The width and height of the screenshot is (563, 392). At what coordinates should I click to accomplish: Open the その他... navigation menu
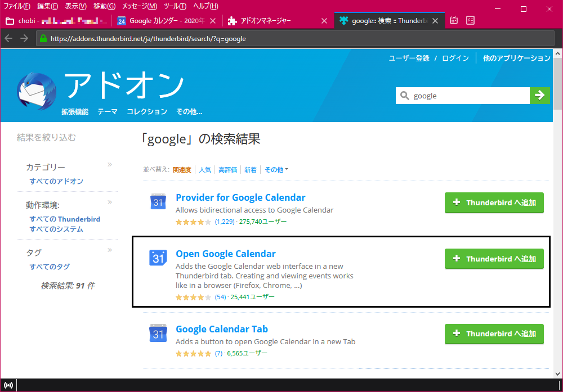(189, 111)
